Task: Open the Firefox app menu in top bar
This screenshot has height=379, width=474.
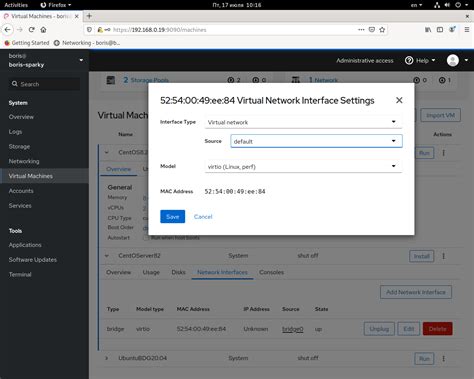Action: (x=56, y=5)
